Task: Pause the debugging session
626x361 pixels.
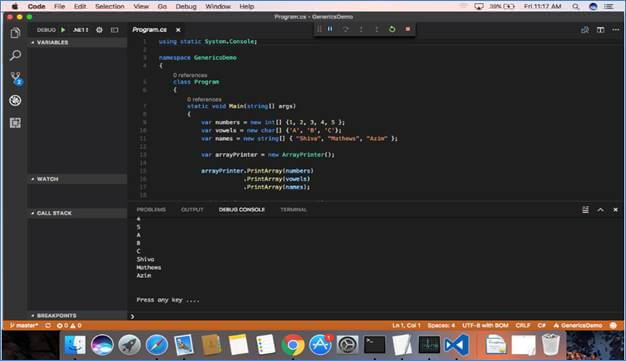Action: (330, 29)
